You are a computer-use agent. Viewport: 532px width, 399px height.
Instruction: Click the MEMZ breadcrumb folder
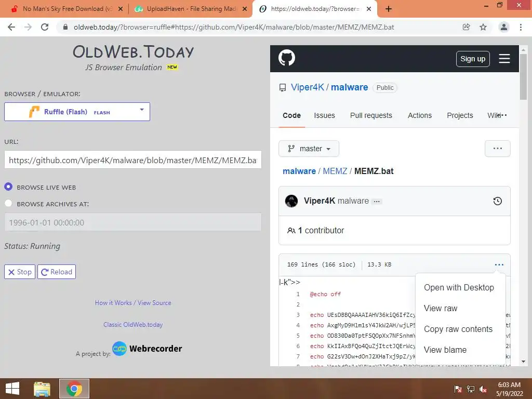(335, 171)
